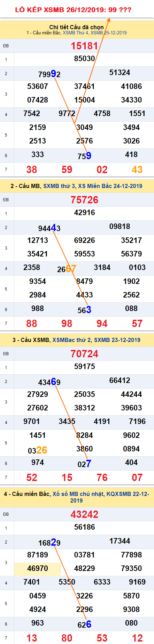Click special prize number 15181
154x644 pixels.
pos(85,46)
